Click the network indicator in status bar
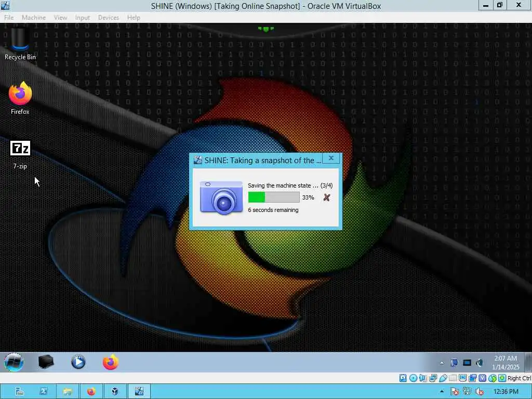This screenshot has height=399, width=532. 433,378
